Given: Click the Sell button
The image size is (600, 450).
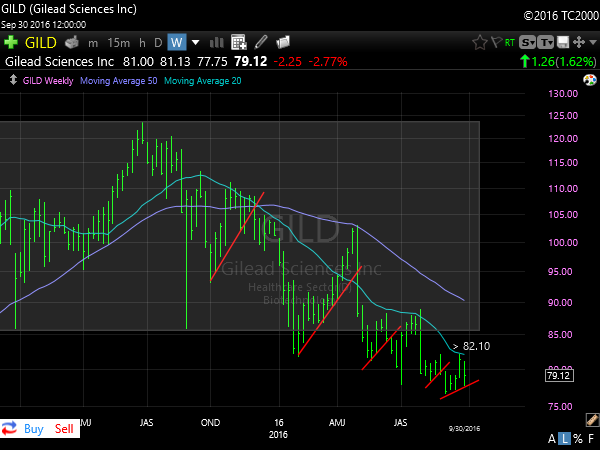Looking at the screenshot, I should (x=64, y=429).
